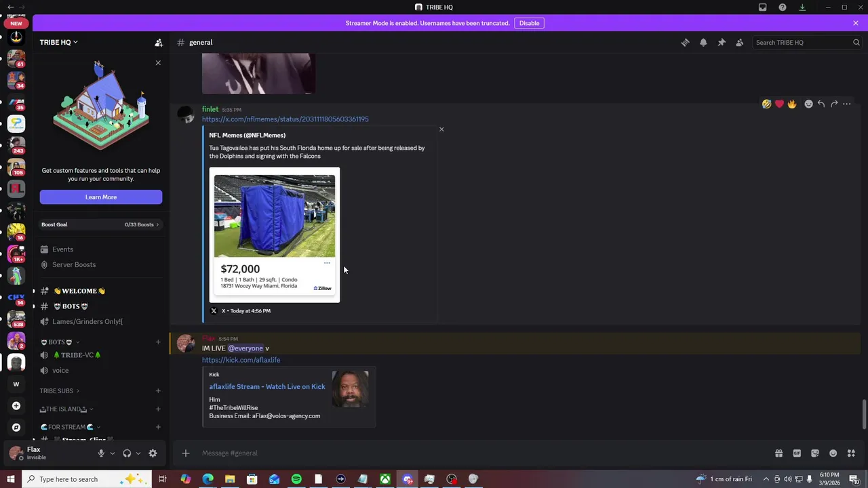Open microphone input options arrow
Viewport: 868px width, 488px height.
tap(113, 453)
